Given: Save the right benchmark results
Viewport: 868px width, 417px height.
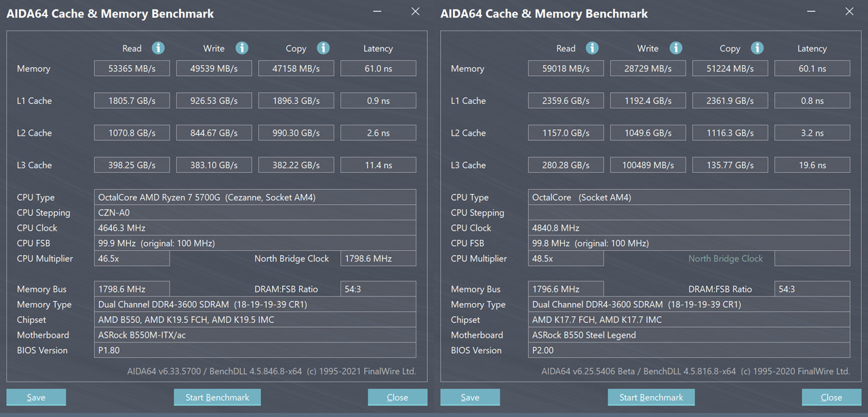Looking at the screenshot, I should [470, 397].
